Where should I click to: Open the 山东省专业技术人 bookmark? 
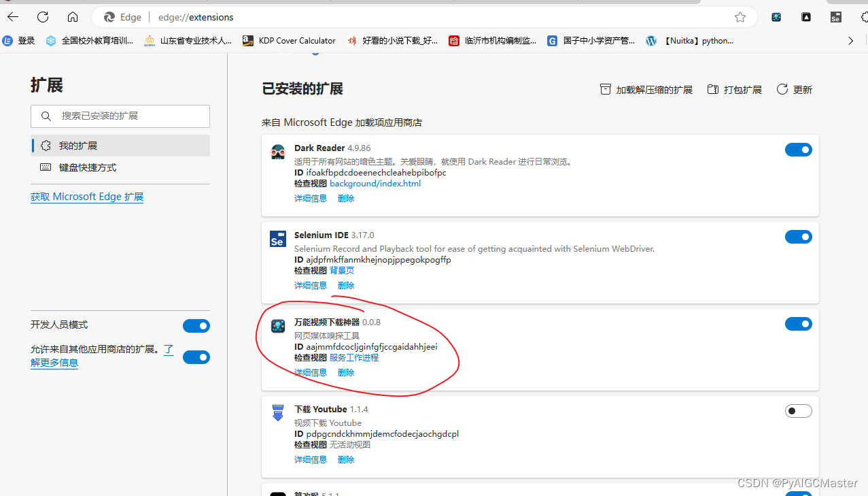(188, 41)
